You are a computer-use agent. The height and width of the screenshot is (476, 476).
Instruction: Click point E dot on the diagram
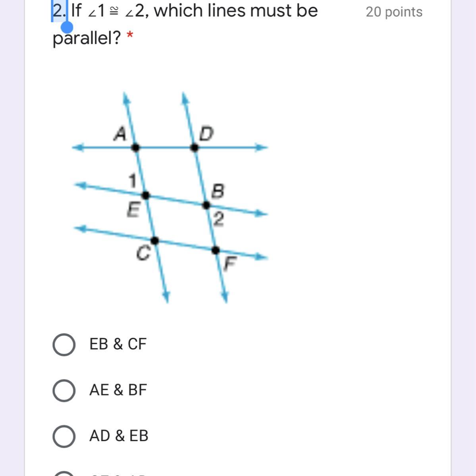(x=146, y=195)
